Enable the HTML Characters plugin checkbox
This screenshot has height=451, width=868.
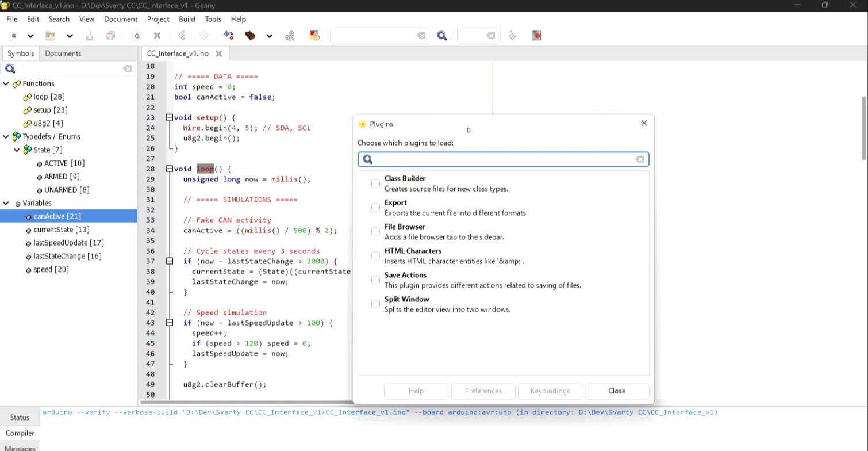pos(375,256)
